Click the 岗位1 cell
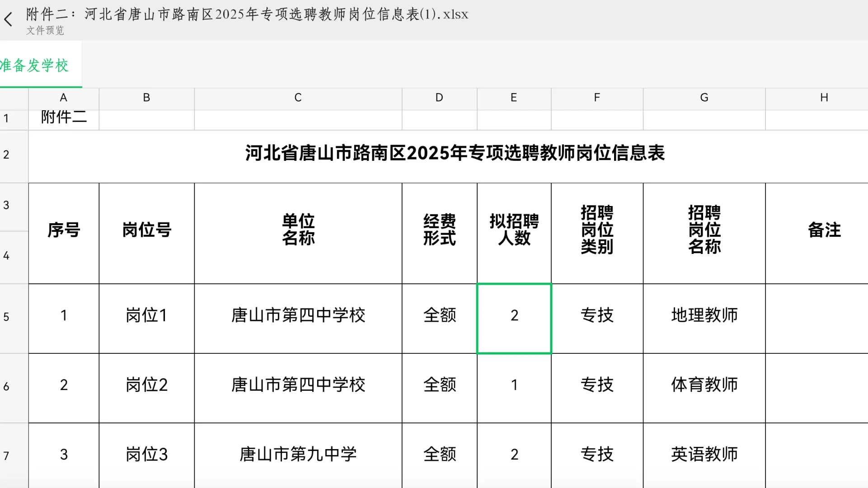 point(146,319)
